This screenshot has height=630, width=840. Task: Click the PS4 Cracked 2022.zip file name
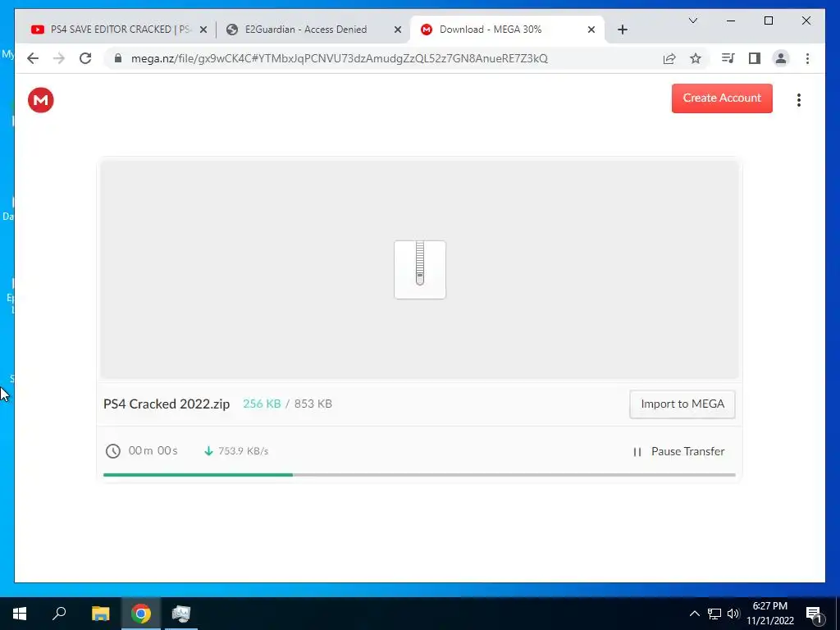click(167, 404)
